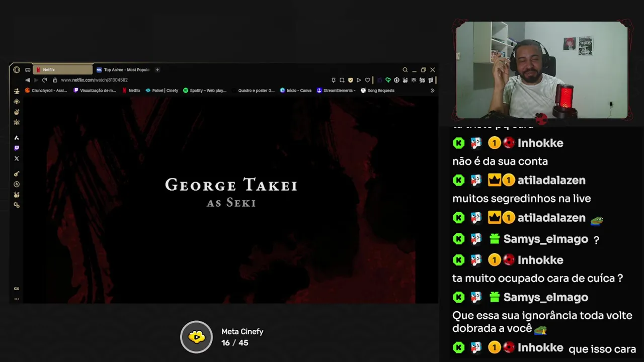Click the pin icon in address bar
The height and width of the screenshot is (362, 644).
[x=333, y=80]
